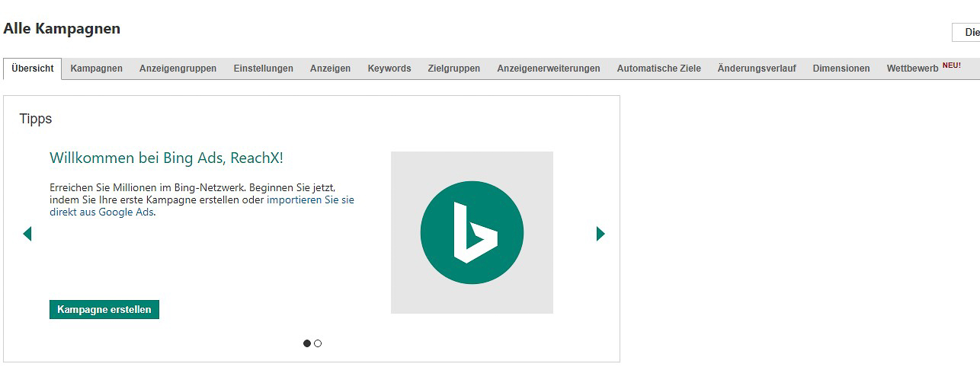
Task: Select the first carousel dot
Action: (307, 343)
